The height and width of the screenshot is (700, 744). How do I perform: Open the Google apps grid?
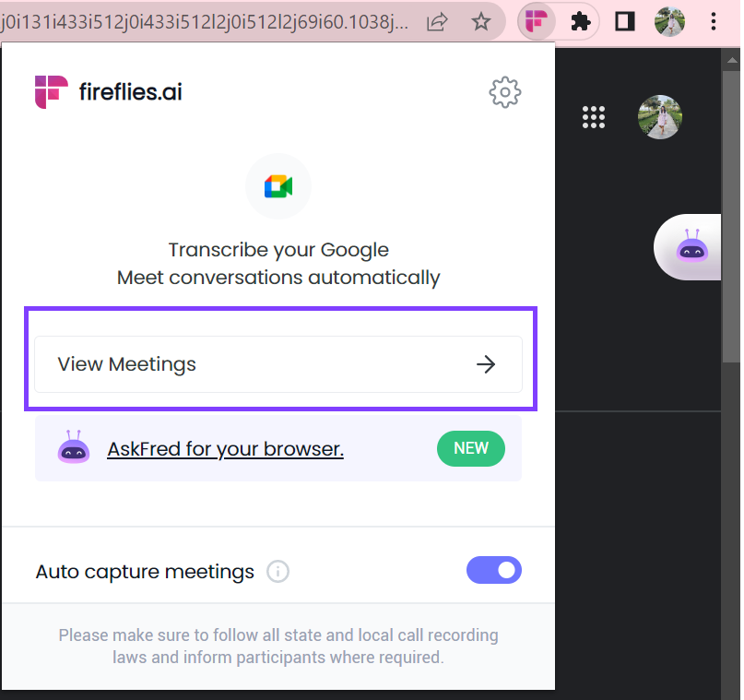pos(593,117)
